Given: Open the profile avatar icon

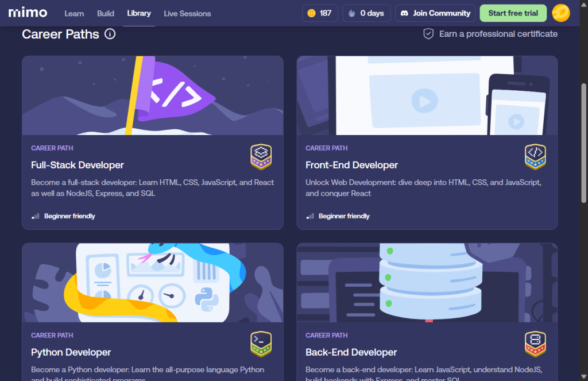Looking at the screenshot, I should tap(560, 13).
